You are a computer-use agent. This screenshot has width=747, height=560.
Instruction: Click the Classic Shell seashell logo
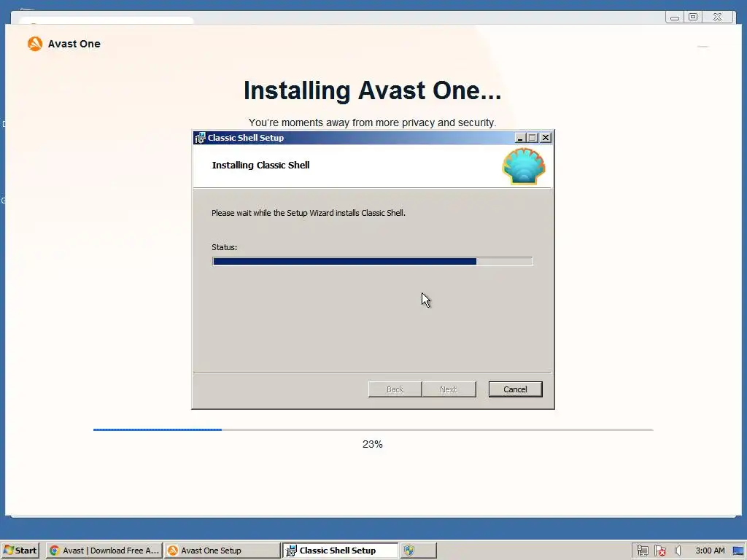pos(524,166)
